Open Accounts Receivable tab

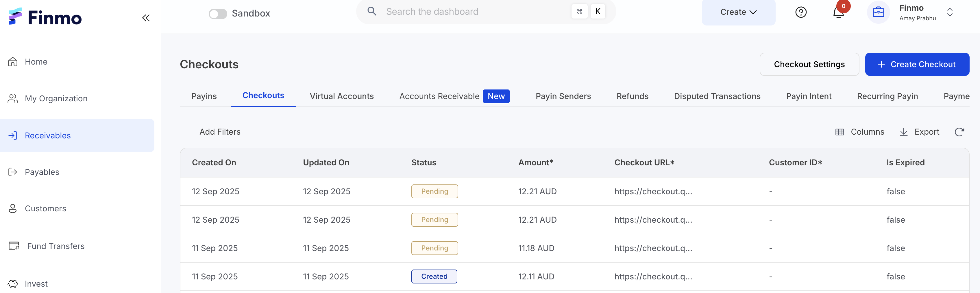(439, 96)
